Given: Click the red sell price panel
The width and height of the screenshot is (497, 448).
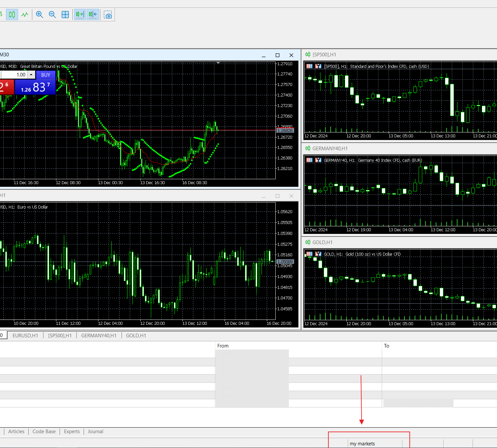Looking at the screenshot, I should (7, 87).
